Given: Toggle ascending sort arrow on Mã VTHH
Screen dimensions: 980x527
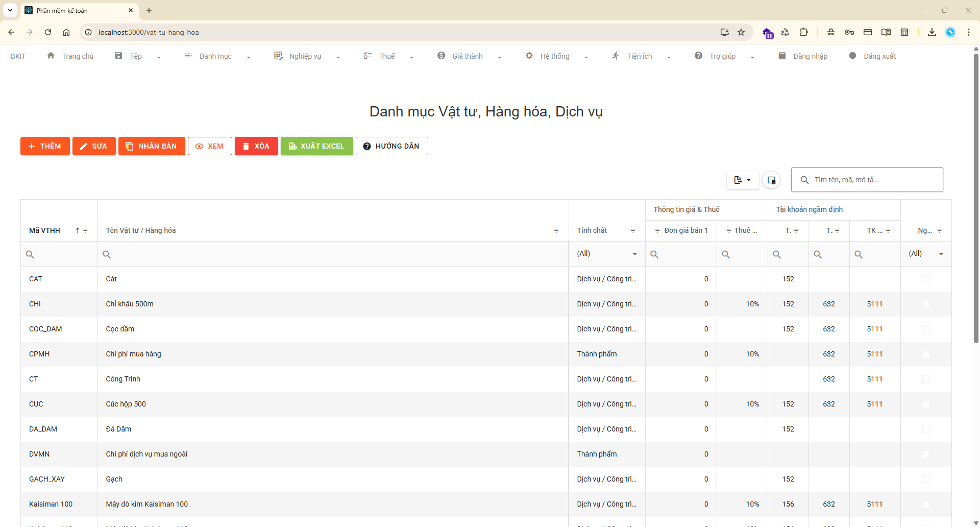Looking at the screenshot, I should click(x=78, y=230).
